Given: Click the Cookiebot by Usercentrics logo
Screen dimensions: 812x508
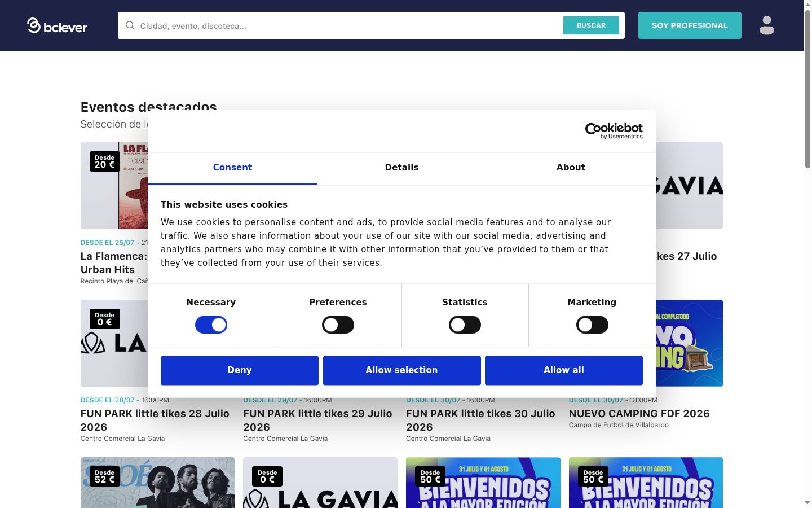Looking at the screenshot, I should 614,131.
